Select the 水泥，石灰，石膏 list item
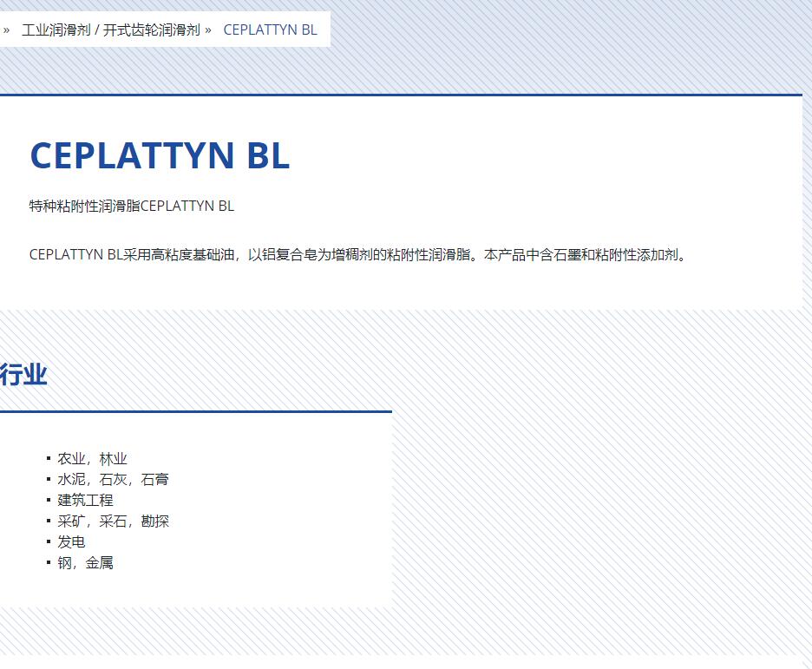812x669 pixels. 113,480
